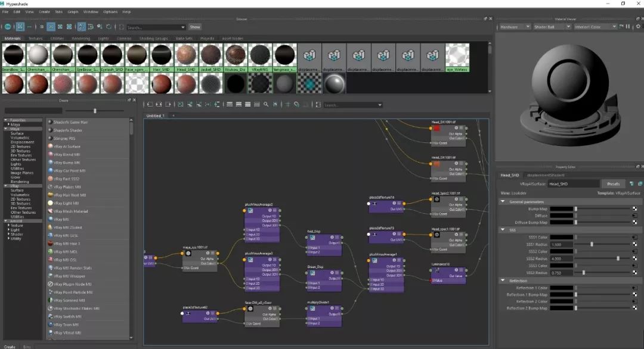Click checker map button beside Bump Map
Screen dimensions: 644x349
coord(634,209)
